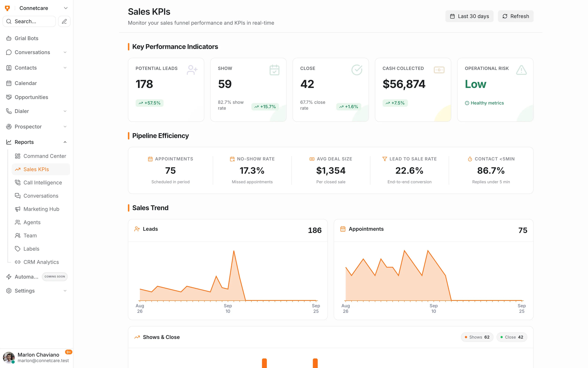Click the Refresh button
588x368 pixels.
click(516, 16)
